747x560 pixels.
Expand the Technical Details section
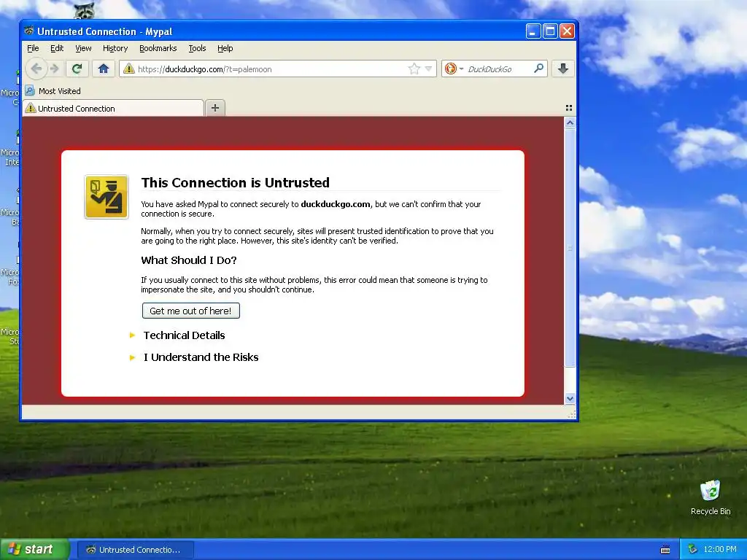click(x=184, y=335)
